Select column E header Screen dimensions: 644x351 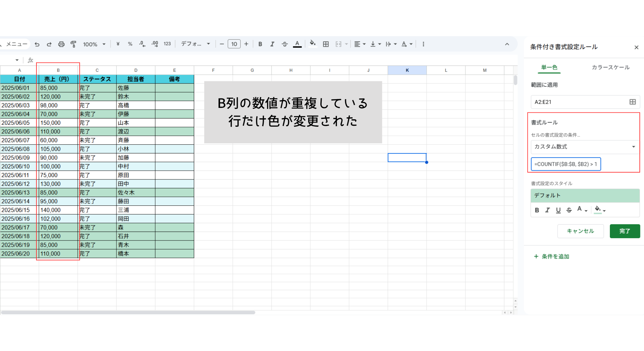175,70
